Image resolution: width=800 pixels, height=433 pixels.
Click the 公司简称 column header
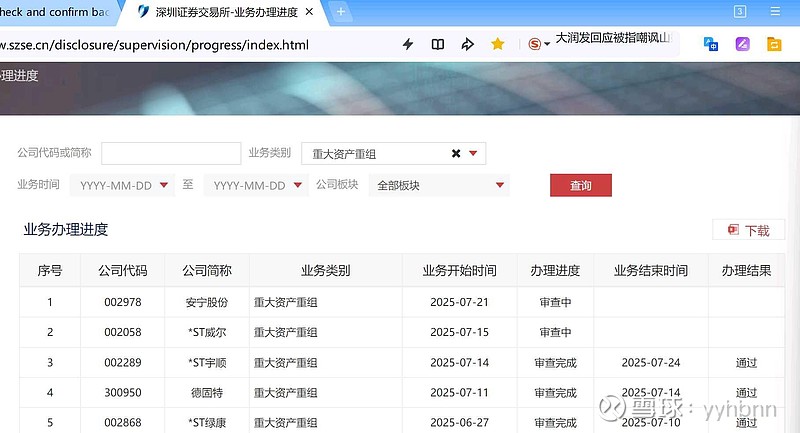(x=207, y=270)
